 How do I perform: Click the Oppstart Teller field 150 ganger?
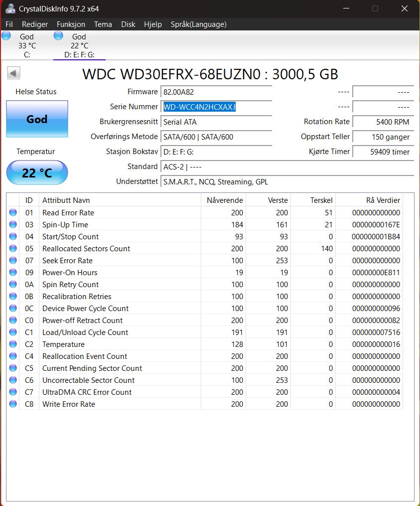pos(383,137)
